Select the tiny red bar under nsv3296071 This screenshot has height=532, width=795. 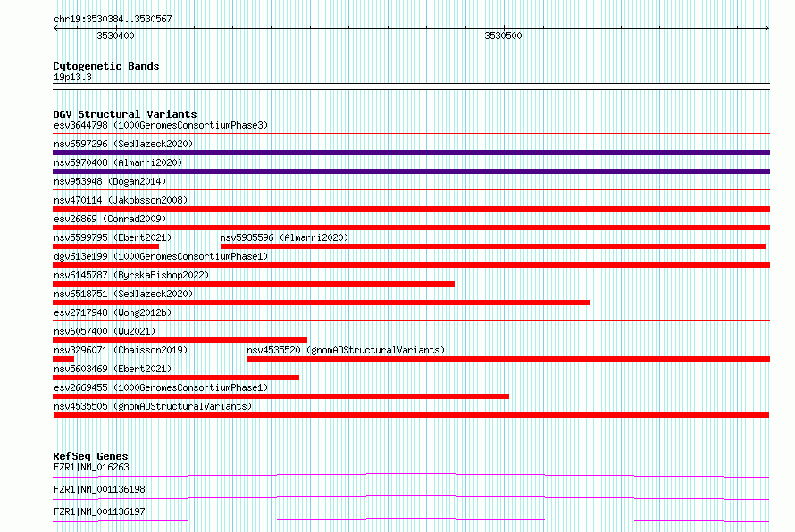[x=63, y=359]
